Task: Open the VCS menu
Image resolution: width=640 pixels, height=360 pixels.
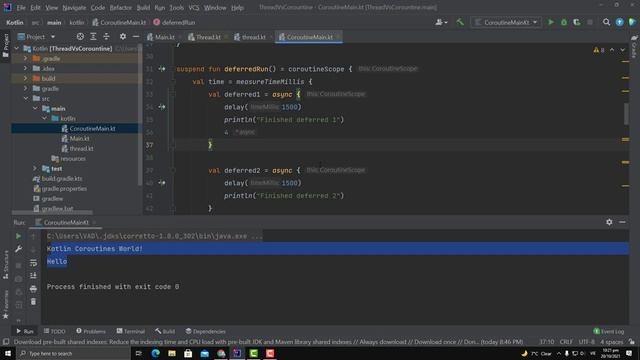Action: (194, 7)
